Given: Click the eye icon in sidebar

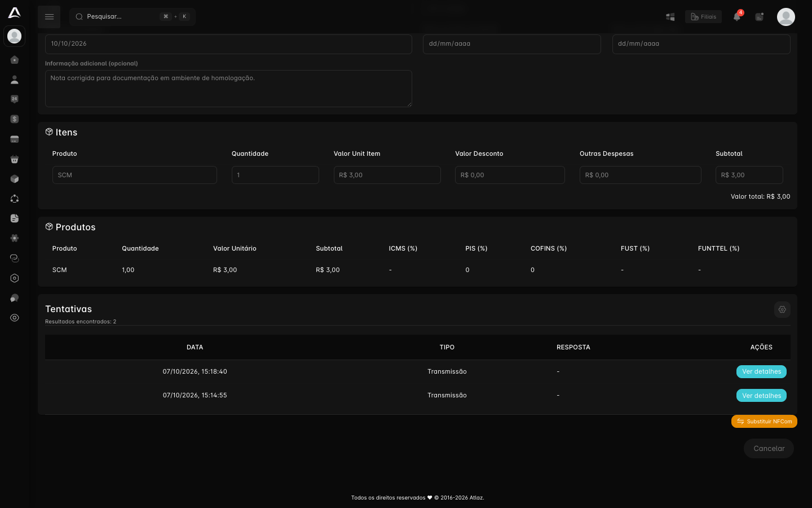Looking at the screenshot, I should pyautogui.click(x=15, y=318).
